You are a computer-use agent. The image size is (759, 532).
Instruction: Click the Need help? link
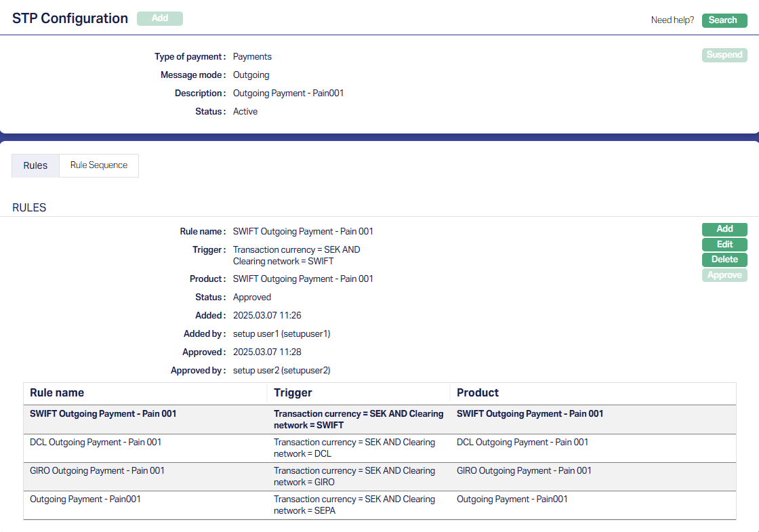(672, 20)
